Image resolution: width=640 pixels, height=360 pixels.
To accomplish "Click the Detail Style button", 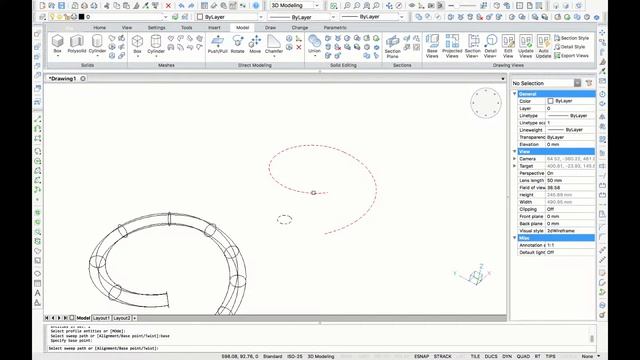I will (x=569, y=47).
